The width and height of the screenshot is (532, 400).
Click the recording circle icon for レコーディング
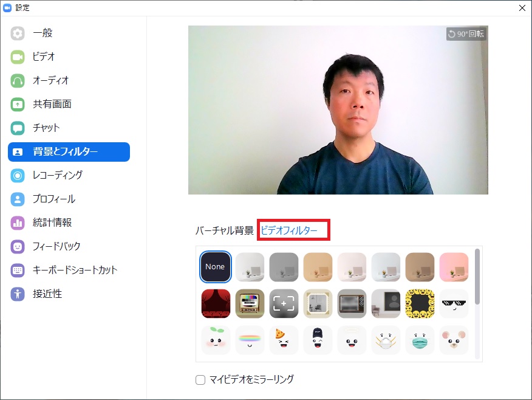point(18,176)
